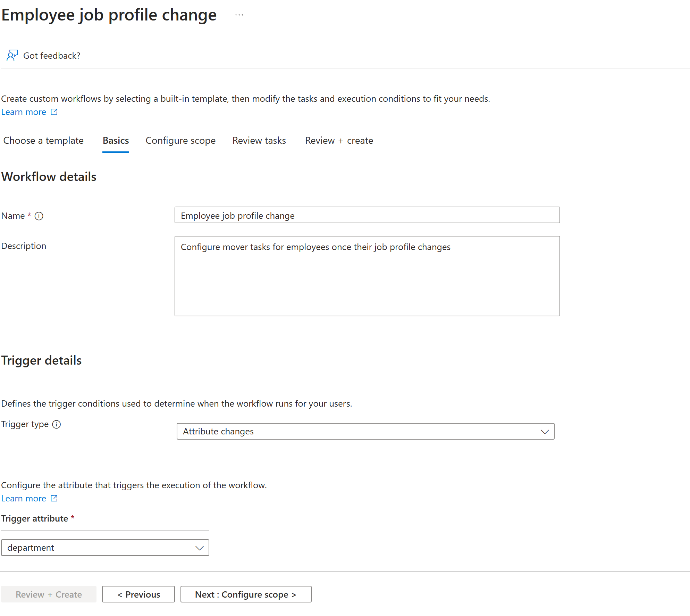Select the Review tasks tab
690x616 pixels.
[260, 141]
